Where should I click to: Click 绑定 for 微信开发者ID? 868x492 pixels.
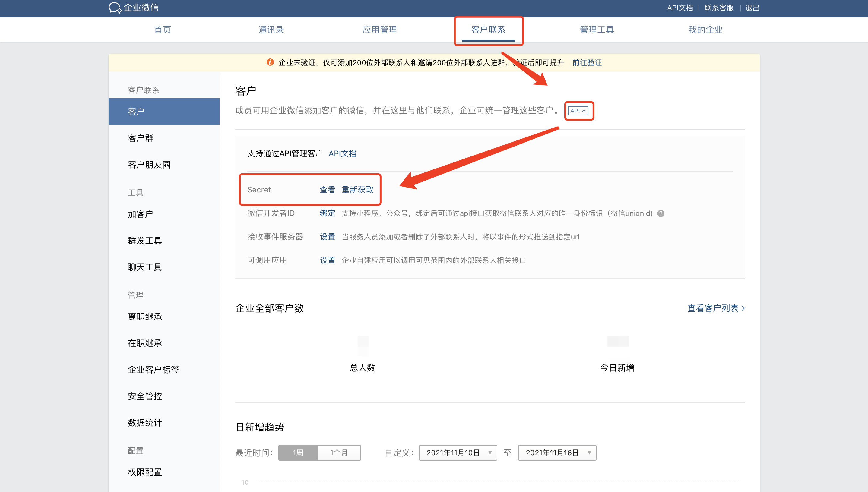click(x=327, y=213)
